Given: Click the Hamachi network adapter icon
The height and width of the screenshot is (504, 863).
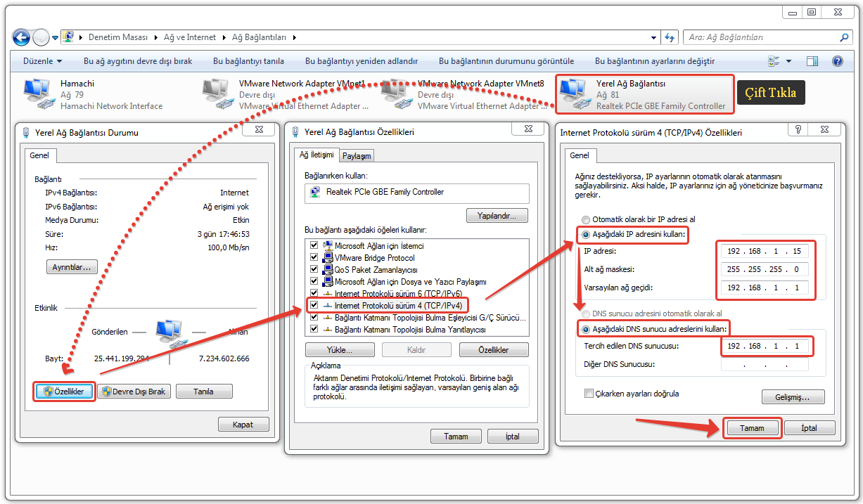Looking at the screenshot, I should pyautogui.click(x=36, y=94).
